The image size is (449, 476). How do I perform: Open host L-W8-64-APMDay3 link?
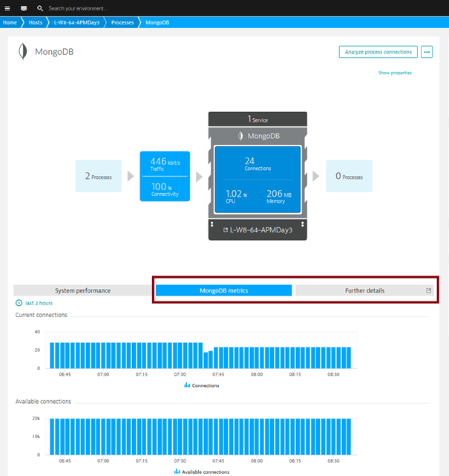point(261,229)
